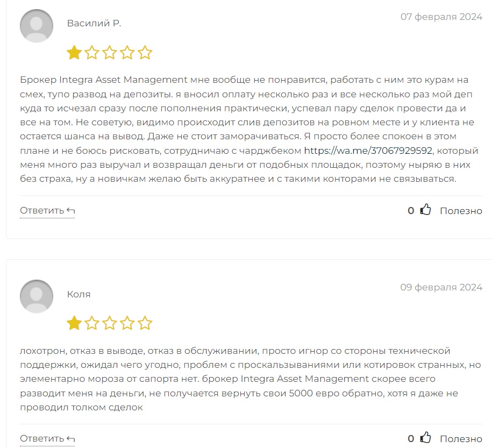Click Полезно on Коля's review
Image resolution: width=492 pixels, height=448 pixels.
tap(461, 439)
